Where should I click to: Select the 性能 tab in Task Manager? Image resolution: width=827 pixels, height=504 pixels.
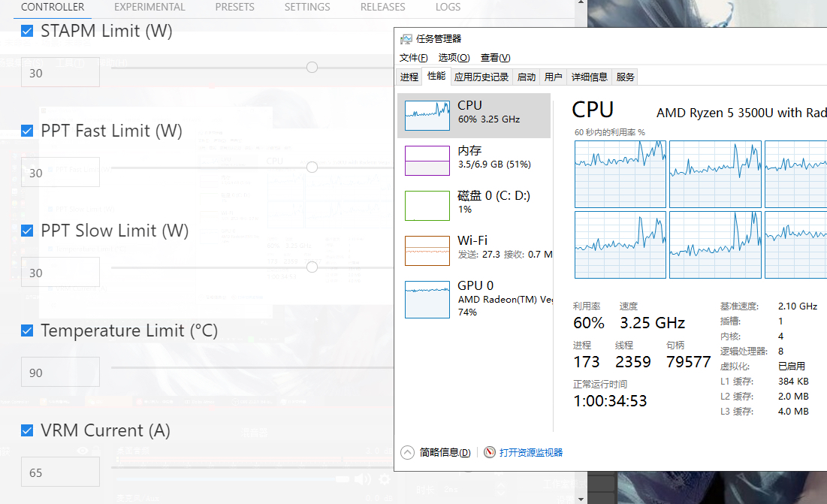[x=436, y=76]
